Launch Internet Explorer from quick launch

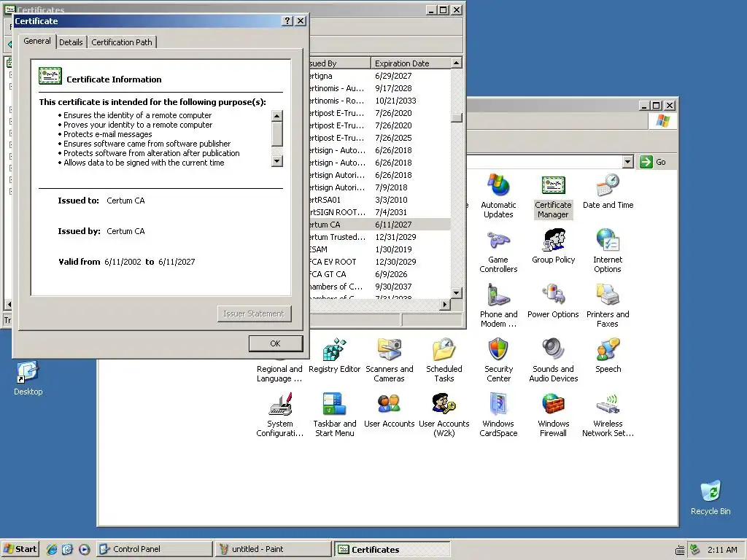click(x=52, y=549)
